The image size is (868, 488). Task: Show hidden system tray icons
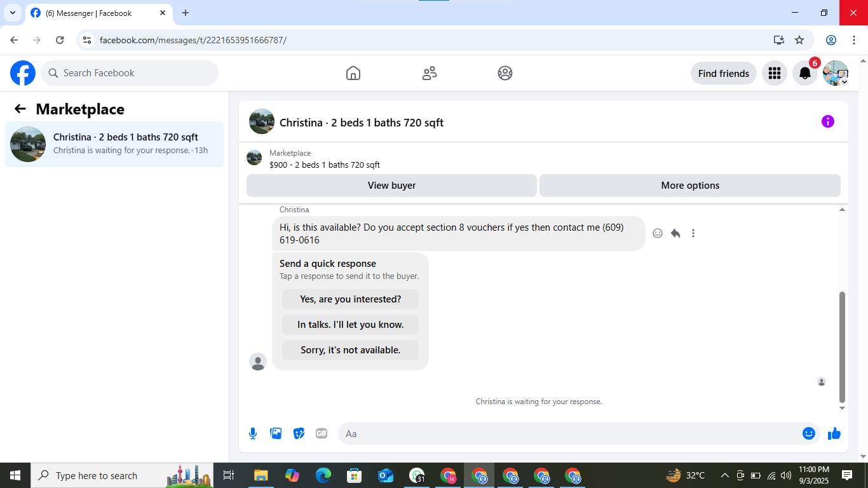point(724,475)
